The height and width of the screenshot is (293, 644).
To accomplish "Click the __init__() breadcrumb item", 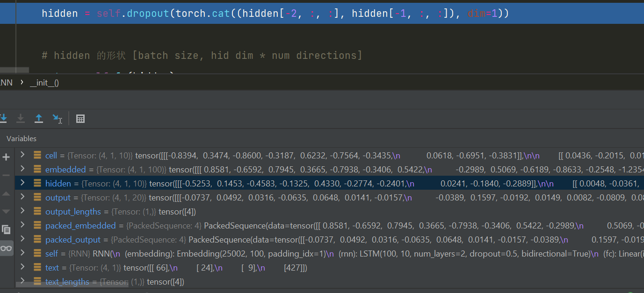I will tap(44, 83).
